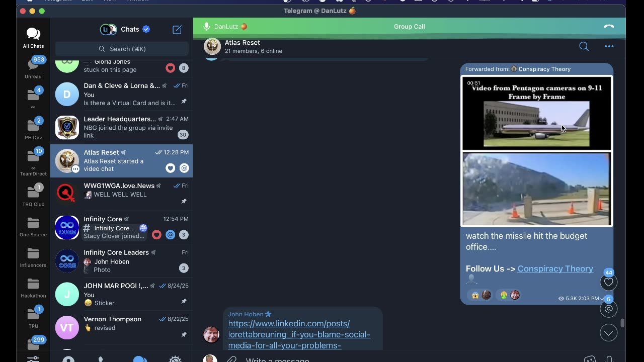This screenshot has width=644, height=362.
Task: Click the @ mention badge on Atlas Reset row
Action: pyautogui.click(x=184, y=168)
